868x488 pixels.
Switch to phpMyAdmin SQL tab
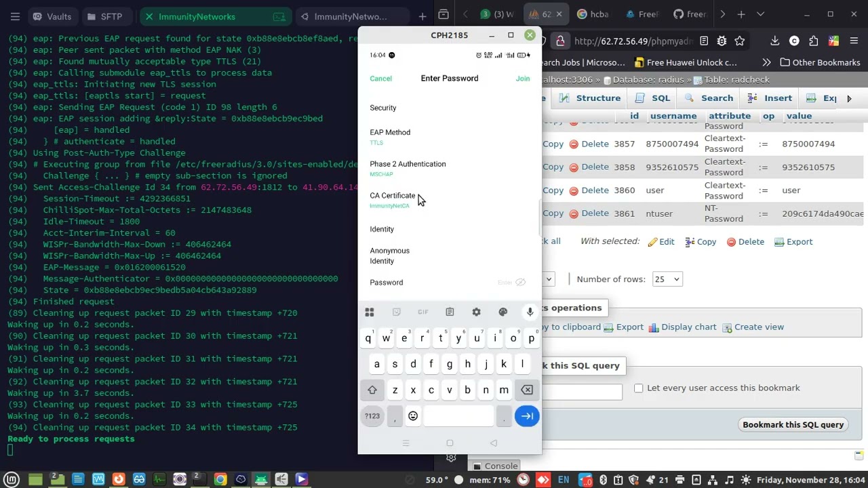[652, 98]
